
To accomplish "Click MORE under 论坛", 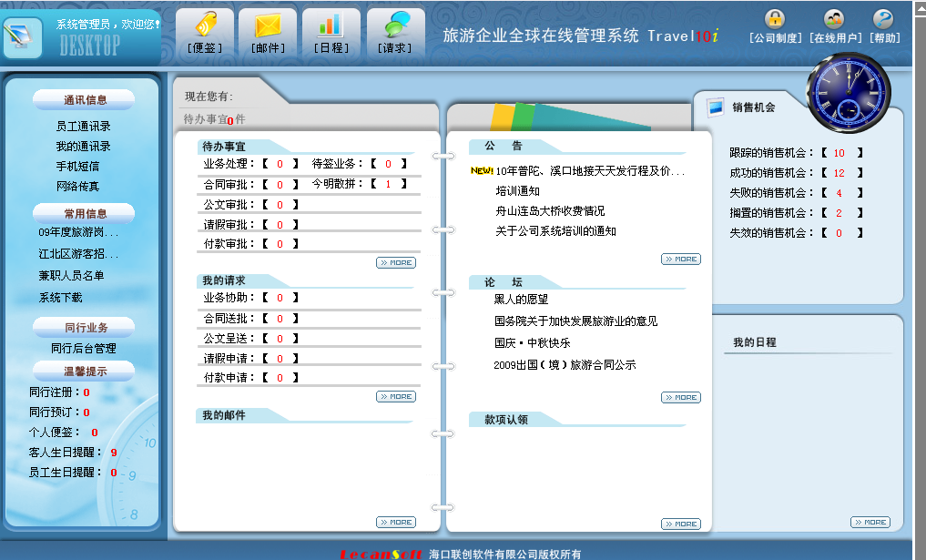I will [x=681, y=398].
